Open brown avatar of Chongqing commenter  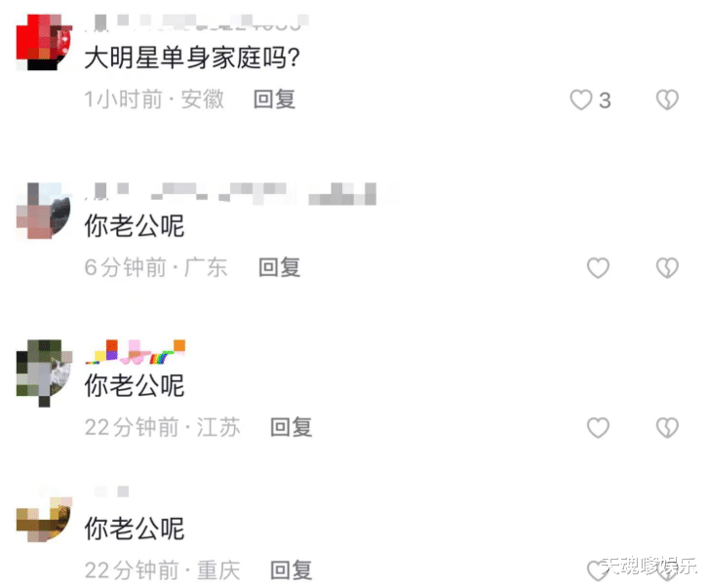[44, 520]
